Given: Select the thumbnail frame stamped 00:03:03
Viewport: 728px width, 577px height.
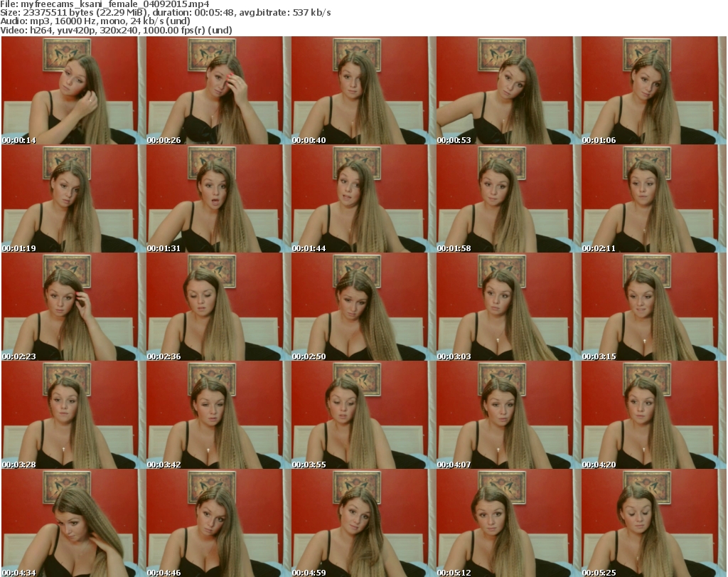Looking at the screenshot, I should (x=508, y=307).
